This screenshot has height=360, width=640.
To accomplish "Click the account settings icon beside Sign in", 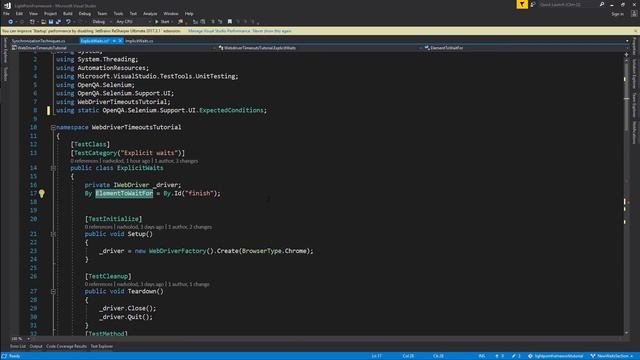I will coord(634,13).
